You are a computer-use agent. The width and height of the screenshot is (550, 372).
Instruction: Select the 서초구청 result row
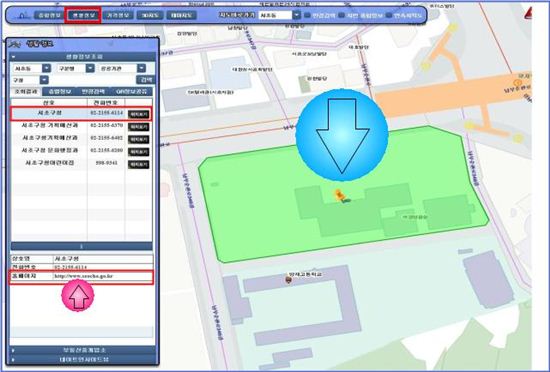click(81, 114)
